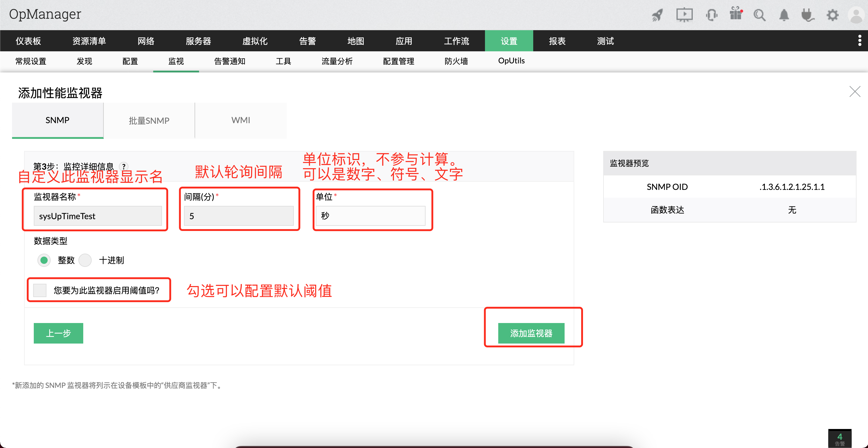Viewport: 868px width, 448px height.
Task: Go to 告警通知 submenu
Action: (230, 61)
